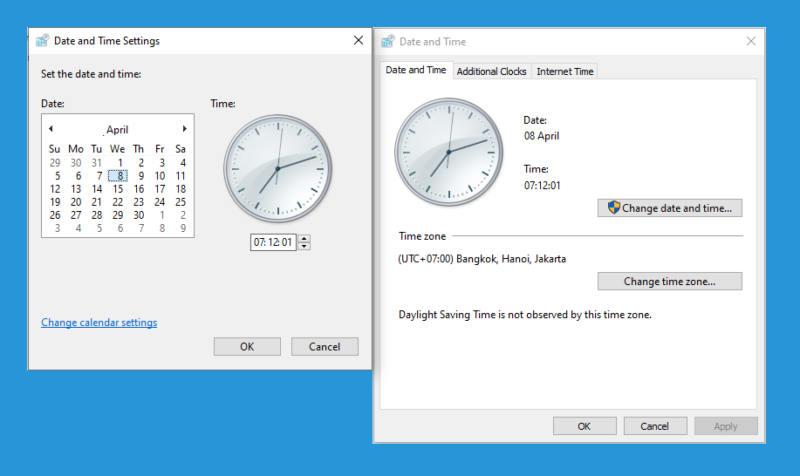The width and height of the screenshot is (800, 476).
Task: Close the Date and Time Settings dialog
Action: pyautogui.click(x=359, y=40)
